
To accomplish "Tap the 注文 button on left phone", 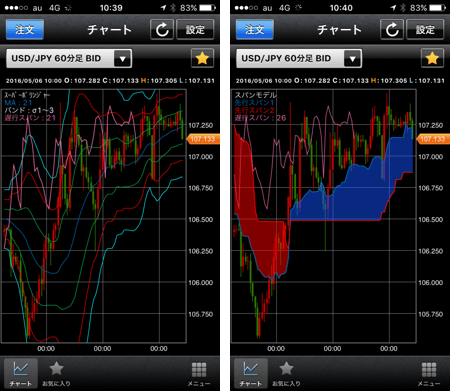I will click(25, 30).
